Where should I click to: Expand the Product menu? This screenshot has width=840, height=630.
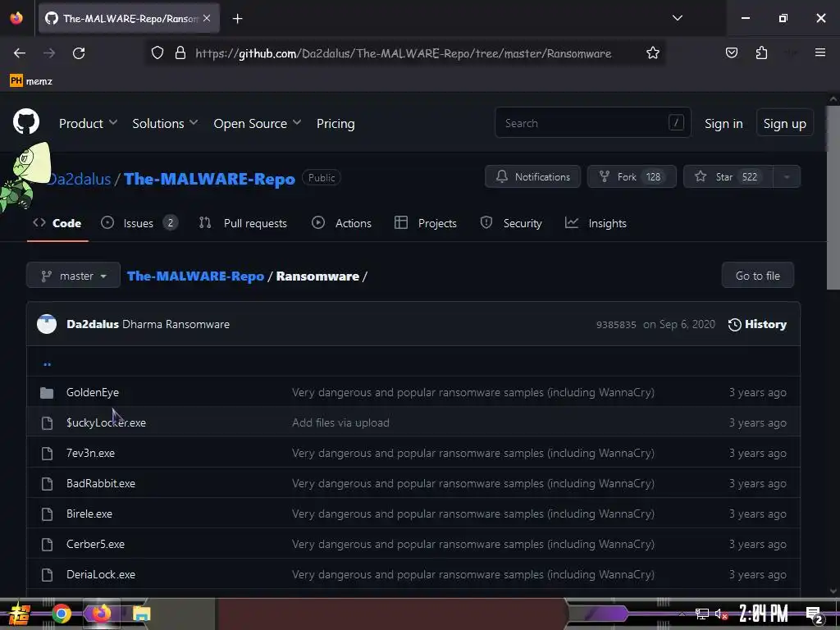88,123
